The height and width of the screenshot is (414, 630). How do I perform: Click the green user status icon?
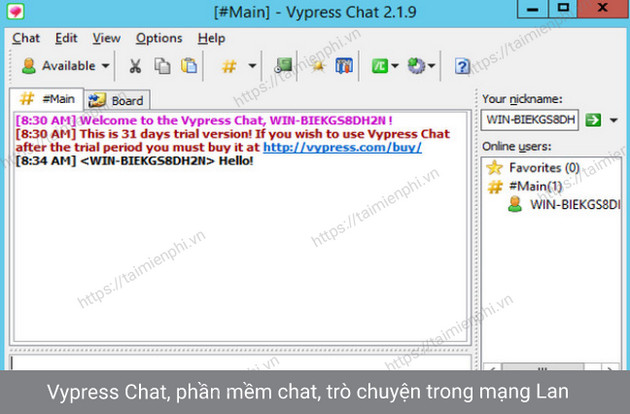click(29, 66)
